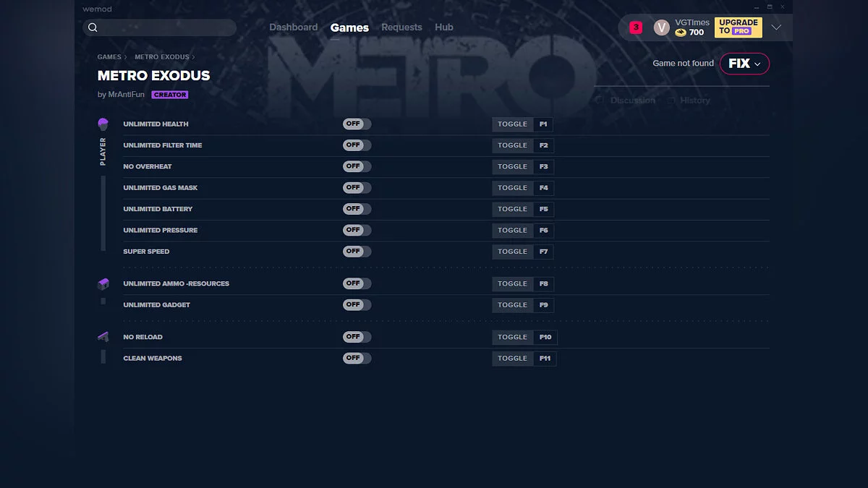
Task: Click the Discussion icon
Action: (x=600, y=100)
